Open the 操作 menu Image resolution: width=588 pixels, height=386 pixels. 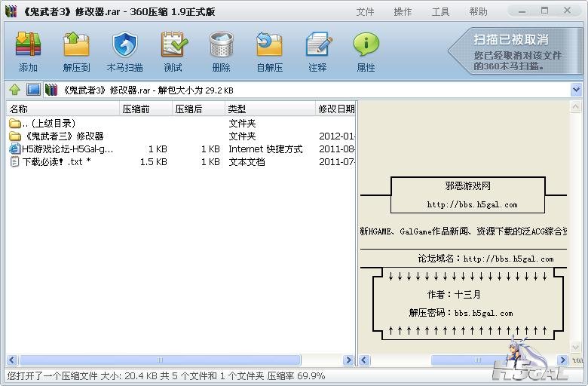click(403, 11)
